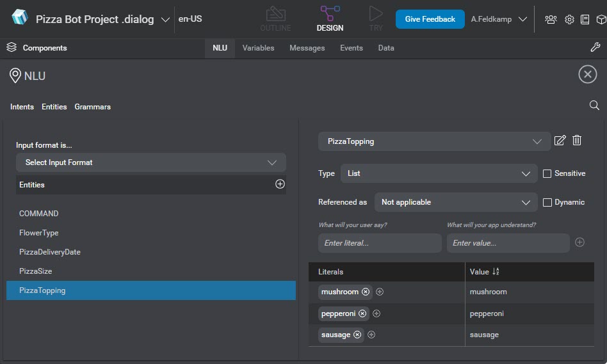The image size is (607, 364).
Task: Sort the Value column
Action: pyautogui.click(x=495, y=272)
